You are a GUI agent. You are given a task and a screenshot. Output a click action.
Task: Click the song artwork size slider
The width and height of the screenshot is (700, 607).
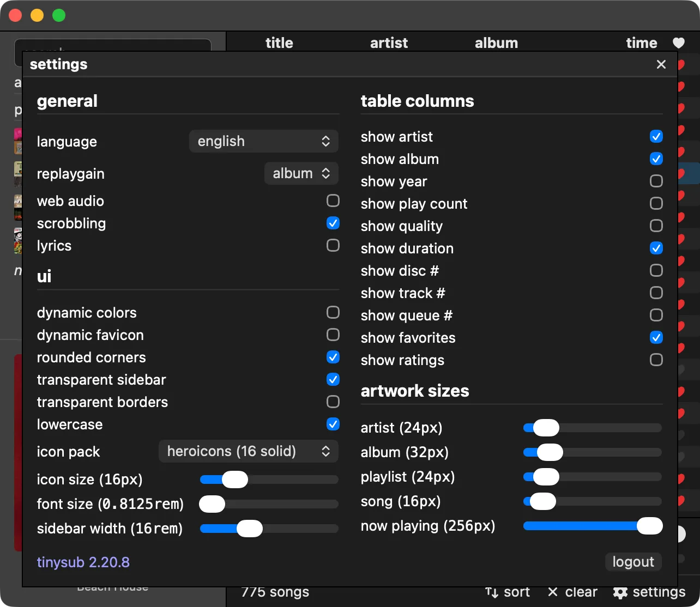tap(593, 501)
